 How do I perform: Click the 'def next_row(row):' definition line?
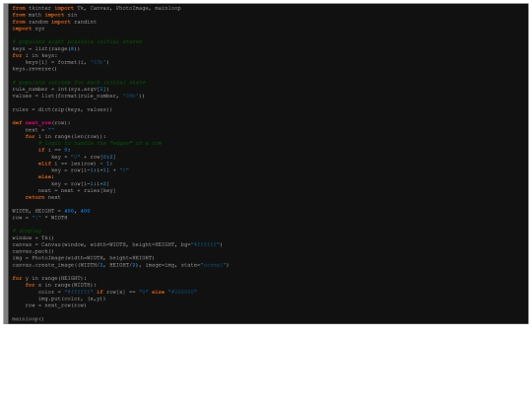tap(41, 123)
